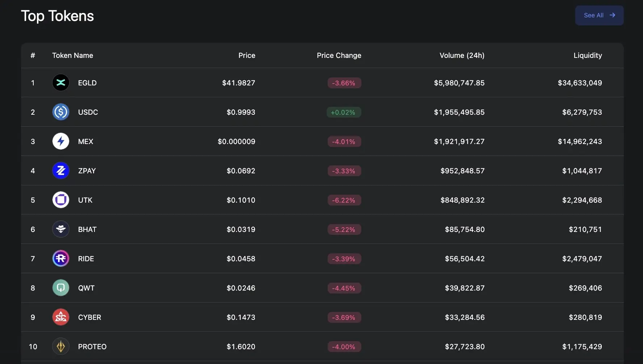The height and width of the screenshot is (364, 643).
Task: Click the MEX lightning bolt icon
Action: [x=61, y=141]
